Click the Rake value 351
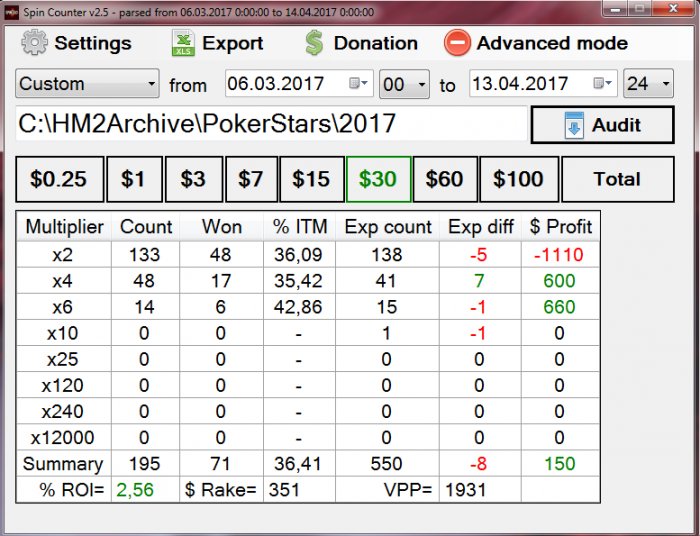 tap(284, 490)
